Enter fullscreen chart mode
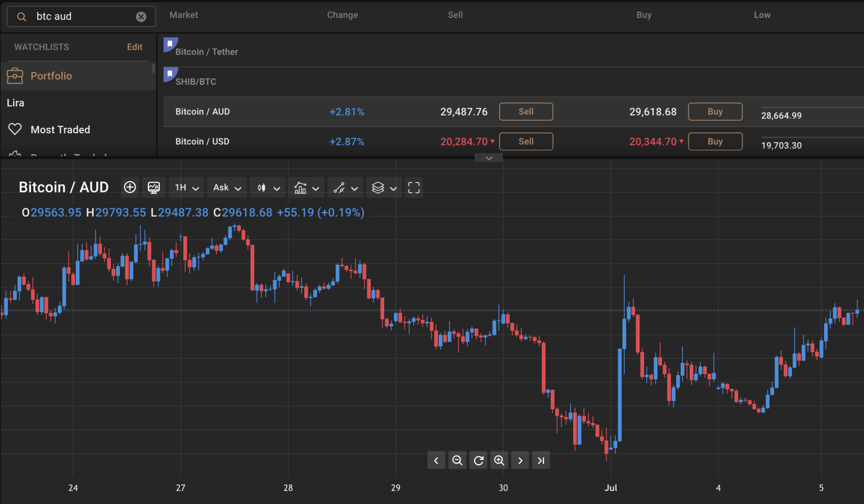864x504 pixels. click(x=414, y=187)
